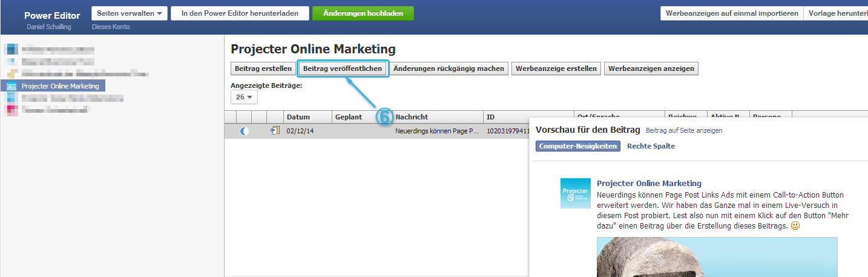Click Werbeanzeigen auf einmal importieren button
This screenshot has width=868, height=277.
pos(731,13)
